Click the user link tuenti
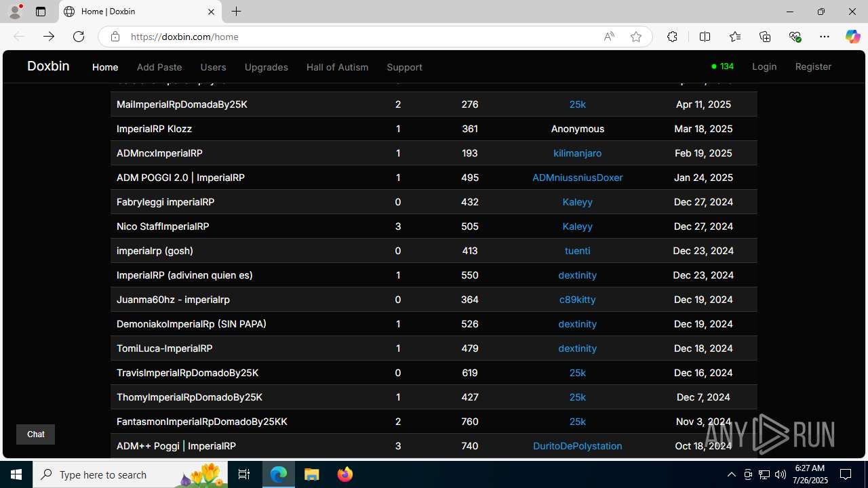 pyautogui.click(x=577, y=251)
